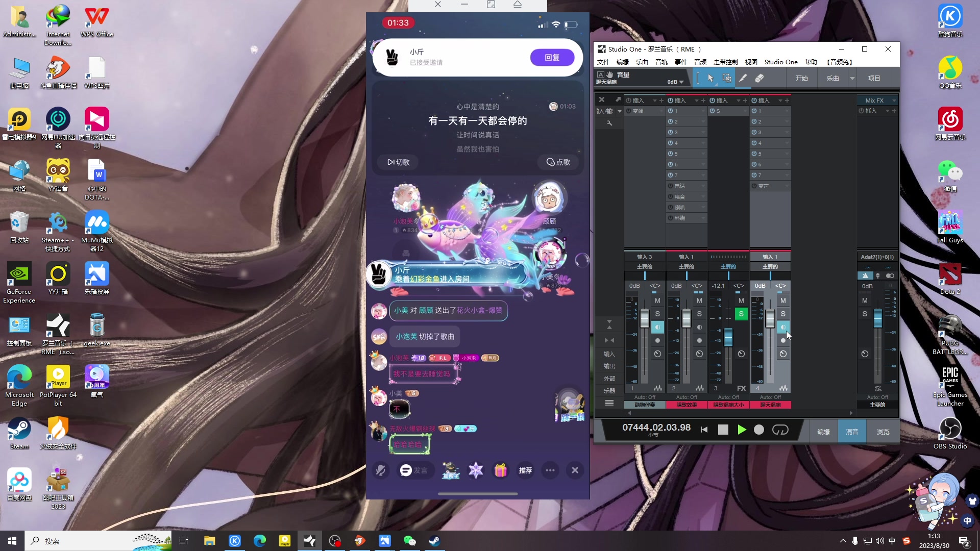
Task: Switch to the 混音 tab
Action: click(852, 432)
